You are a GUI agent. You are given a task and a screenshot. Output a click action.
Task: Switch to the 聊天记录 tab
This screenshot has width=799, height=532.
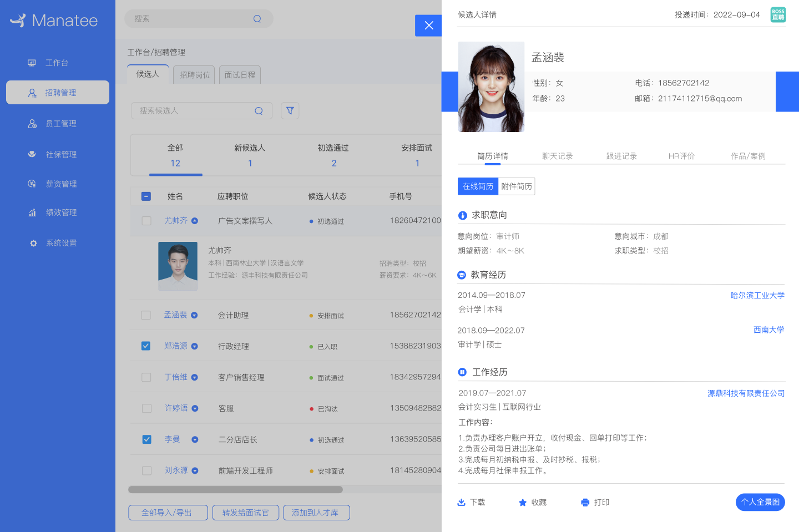(557, 156)
